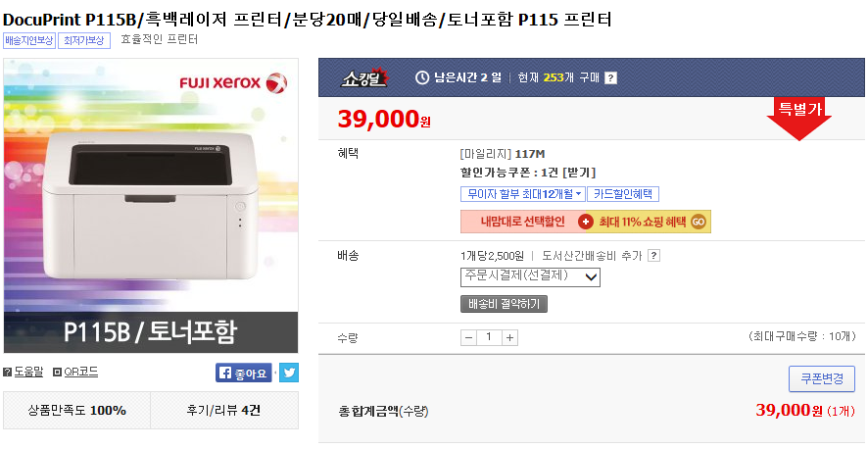Click the [받기] coupon download link
Viewport: 868px width, 449px height.
point(580,173)
